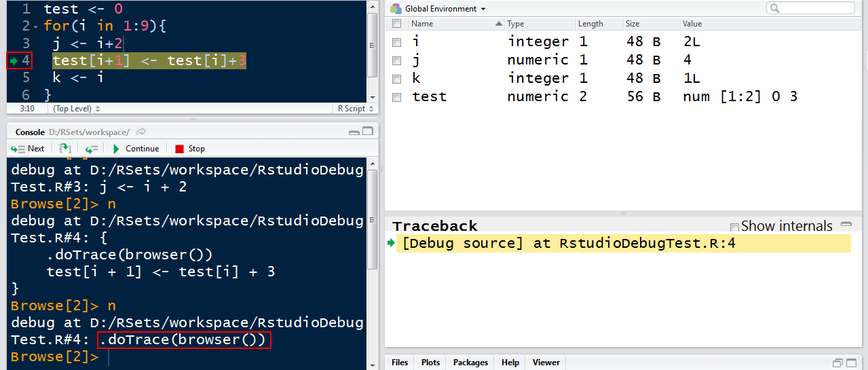The image size is (868, 370).
Task: Restore the Files pane with the restore icon
Action: pyautogui.click(x=837, y=363)
